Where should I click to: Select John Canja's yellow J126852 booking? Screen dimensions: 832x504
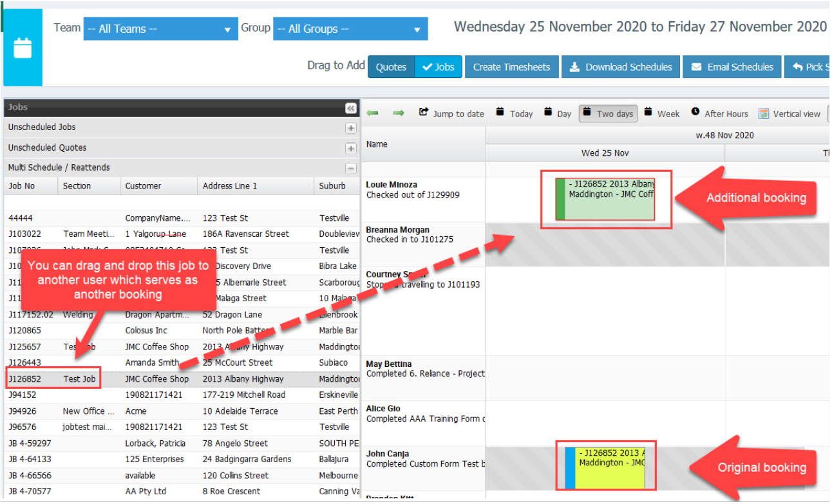610,468
